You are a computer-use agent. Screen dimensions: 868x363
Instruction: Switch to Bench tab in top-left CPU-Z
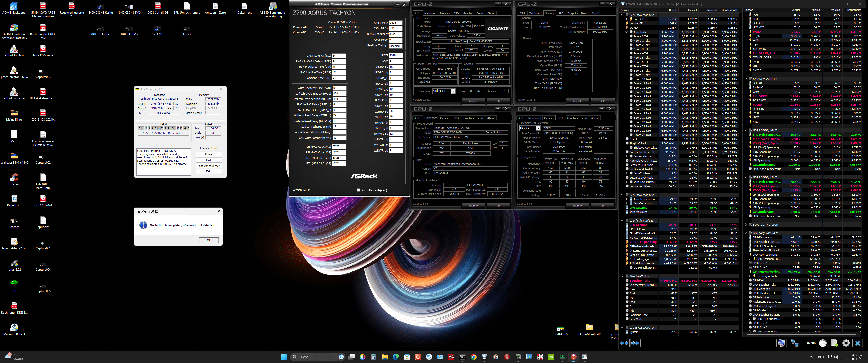[480, 13]
